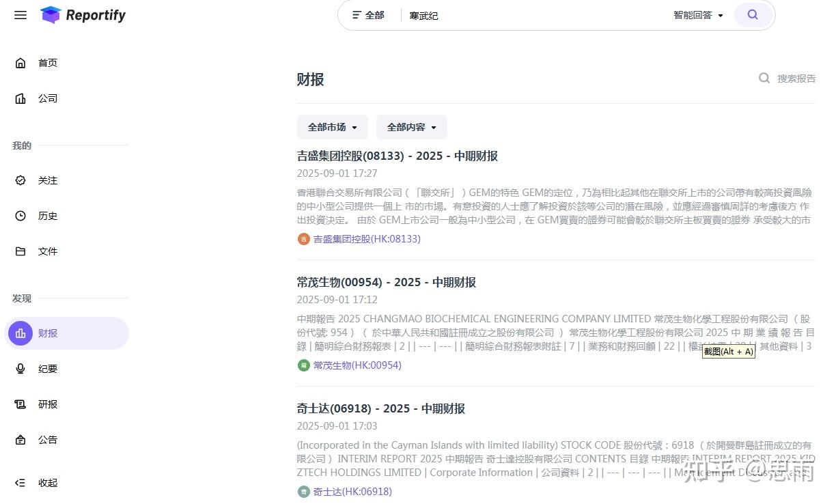This screenshot has height=504, width=836.
Task: Open the 吉盛集团控股(HK:08133) company link
Action: click(367, 239)
